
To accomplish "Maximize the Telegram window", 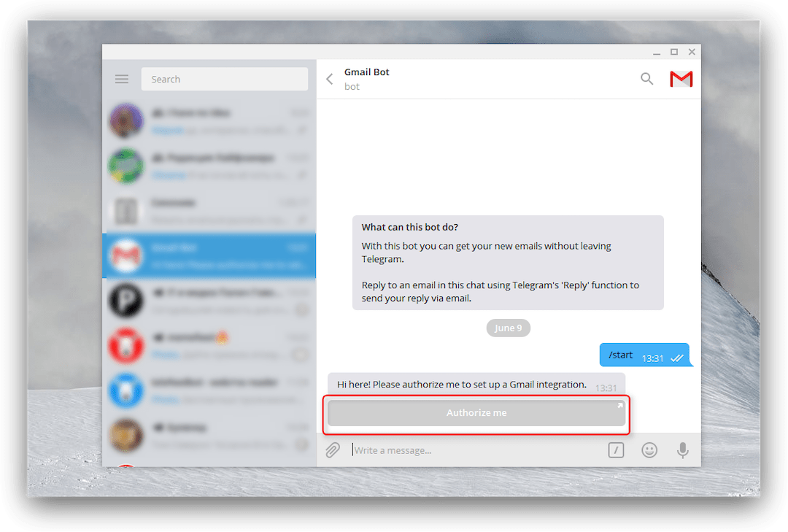I will click(674, 52).
